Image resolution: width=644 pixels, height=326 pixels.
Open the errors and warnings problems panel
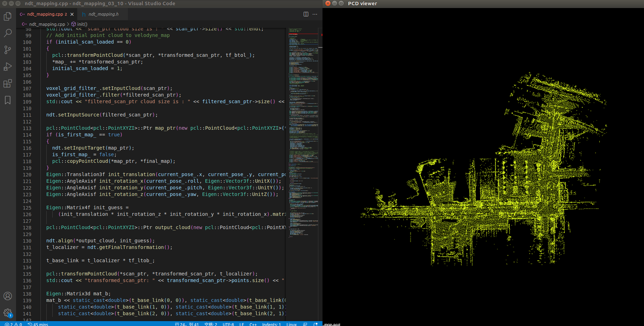click(13, 324)
